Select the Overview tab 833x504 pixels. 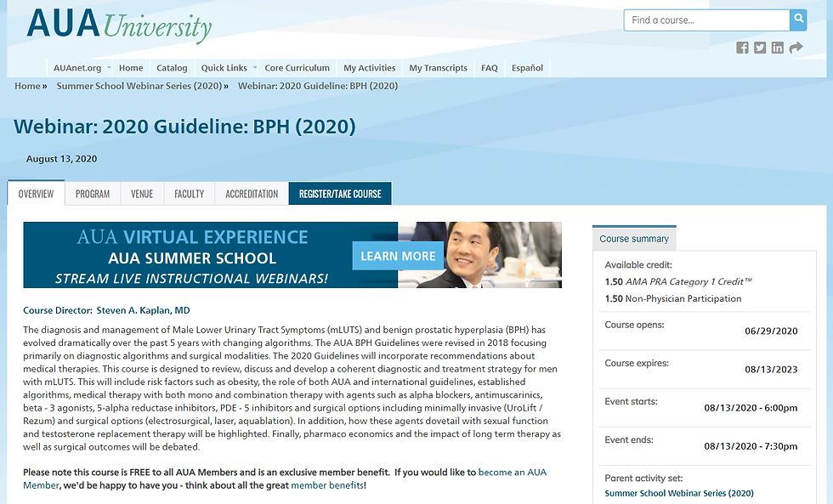(x=36, y=193)
